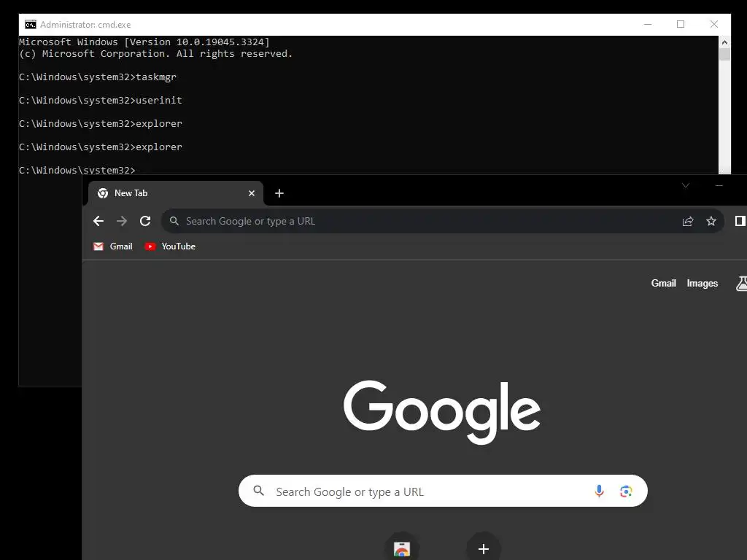Image resolution: width=747 pixels, height=560 pixels.
Task: Click the Google search input field
Action: click(443, 491)
